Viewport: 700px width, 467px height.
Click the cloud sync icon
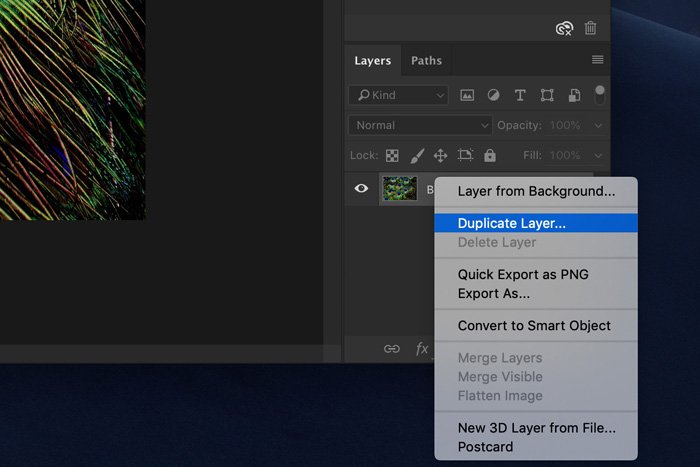[565, 29]
